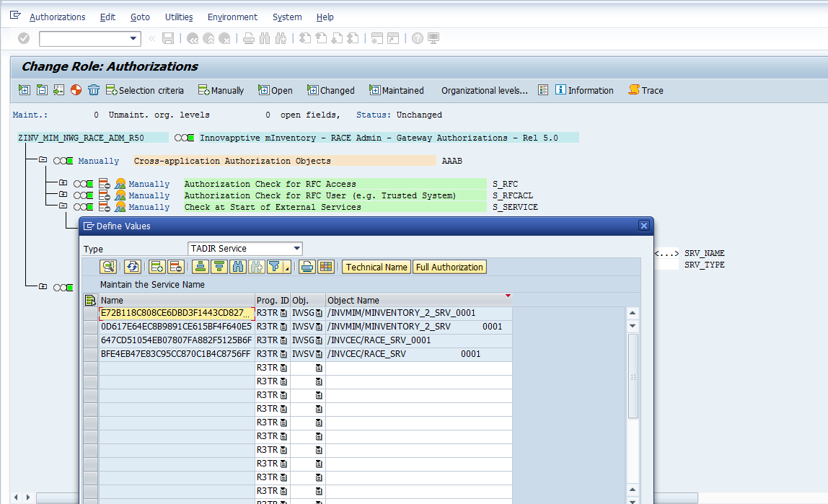Collapse the Cross-application Authorization Objects node
This screenshot has width=828, height=504.
43,160
